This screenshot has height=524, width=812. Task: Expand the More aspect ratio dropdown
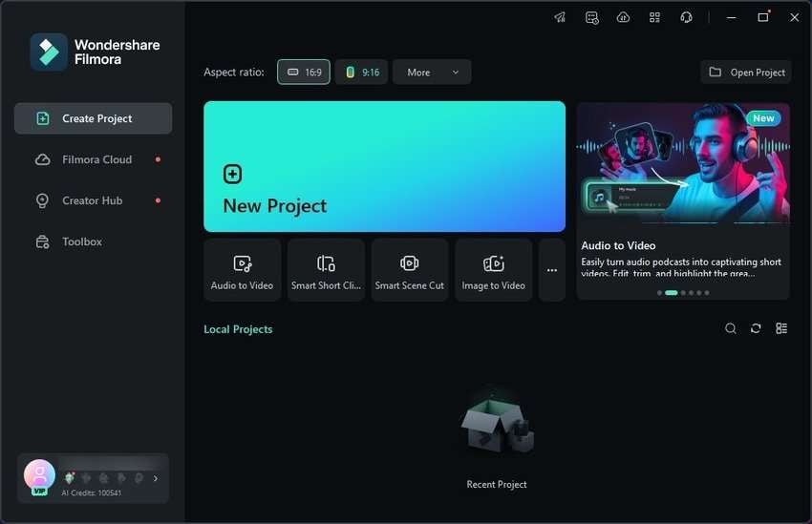[432, 72]
